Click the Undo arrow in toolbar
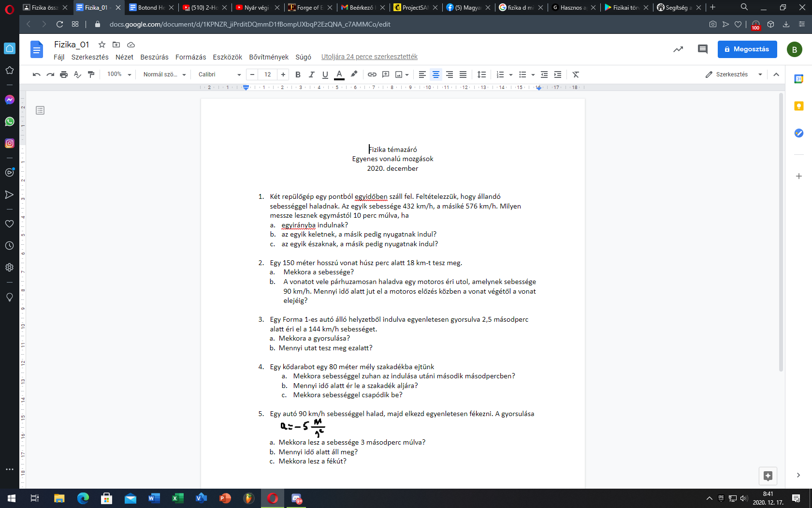 [36, 75]
